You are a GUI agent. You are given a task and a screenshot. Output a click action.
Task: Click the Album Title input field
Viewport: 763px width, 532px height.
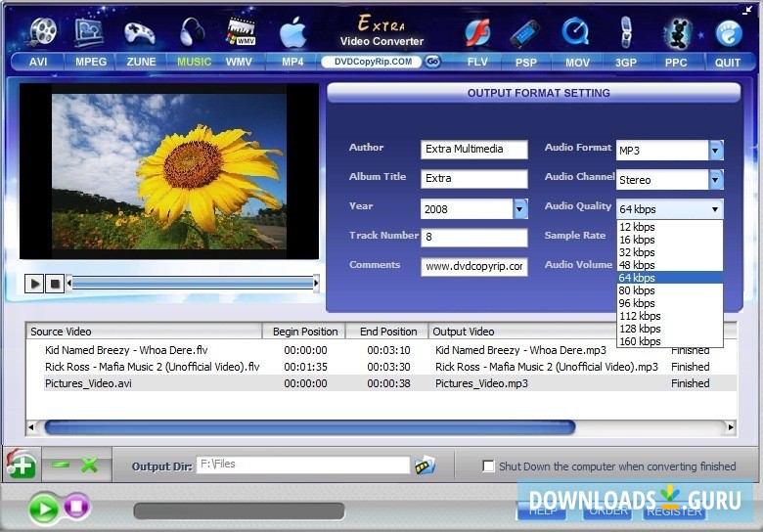pos(474,178)
